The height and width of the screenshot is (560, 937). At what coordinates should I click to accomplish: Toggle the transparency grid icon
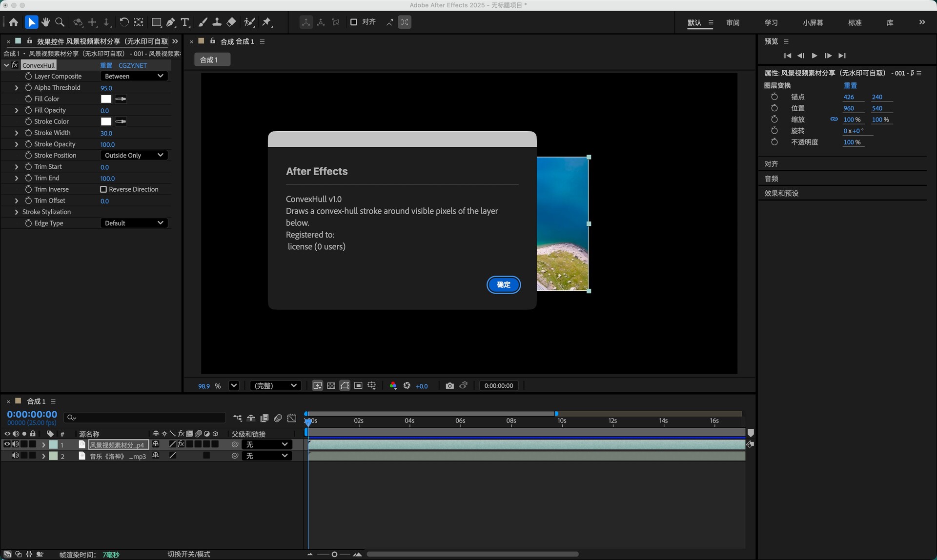coord(331,386)
